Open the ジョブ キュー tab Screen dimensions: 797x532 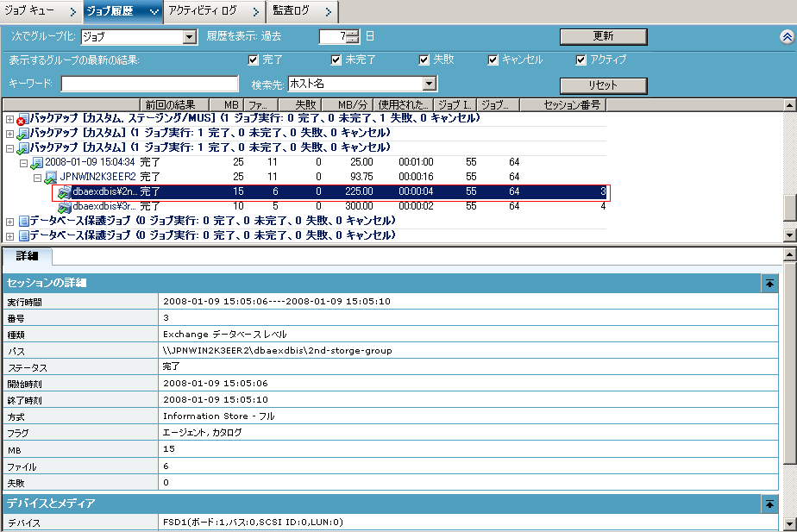(x=41, y=11)
